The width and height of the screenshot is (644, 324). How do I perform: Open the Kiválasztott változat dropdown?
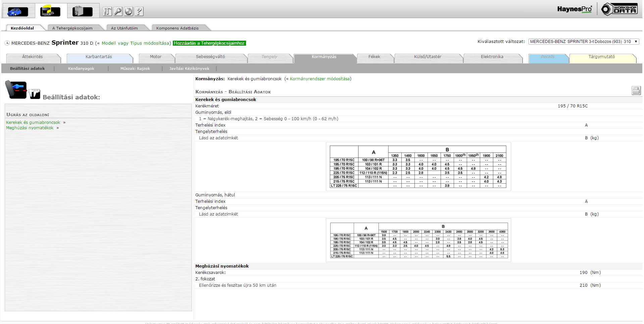point(583,42)
